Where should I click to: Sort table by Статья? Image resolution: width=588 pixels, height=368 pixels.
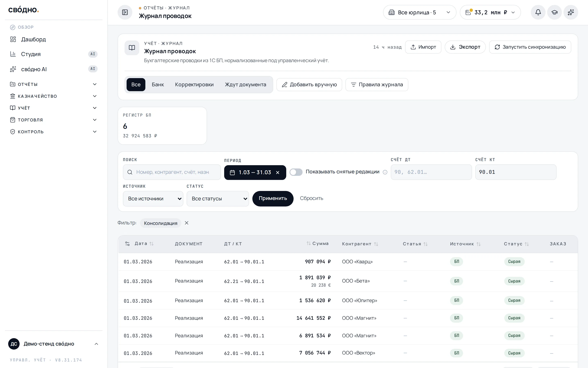click(415, 244)
